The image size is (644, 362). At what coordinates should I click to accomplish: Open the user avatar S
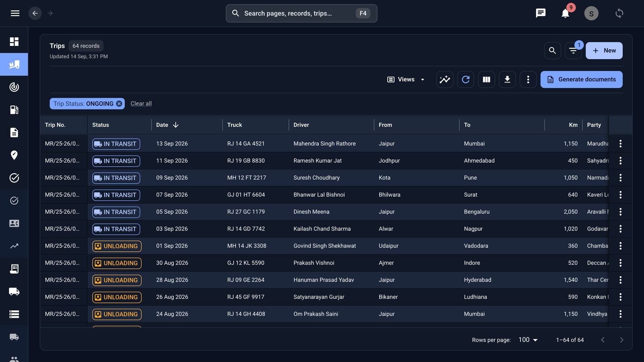pos(591,13)
